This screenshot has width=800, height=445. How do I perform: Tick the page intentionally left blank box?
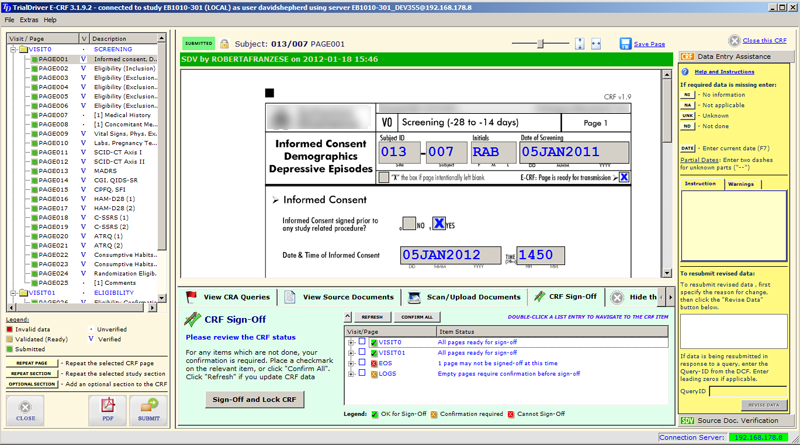384,178
